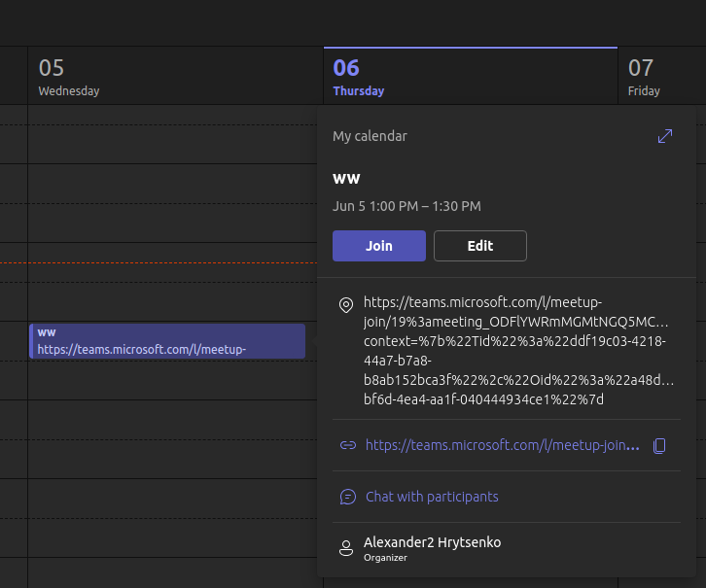This screenshot has height=588, width=706.
Task: Click the chat bubble icon
Action: [347, 497]
